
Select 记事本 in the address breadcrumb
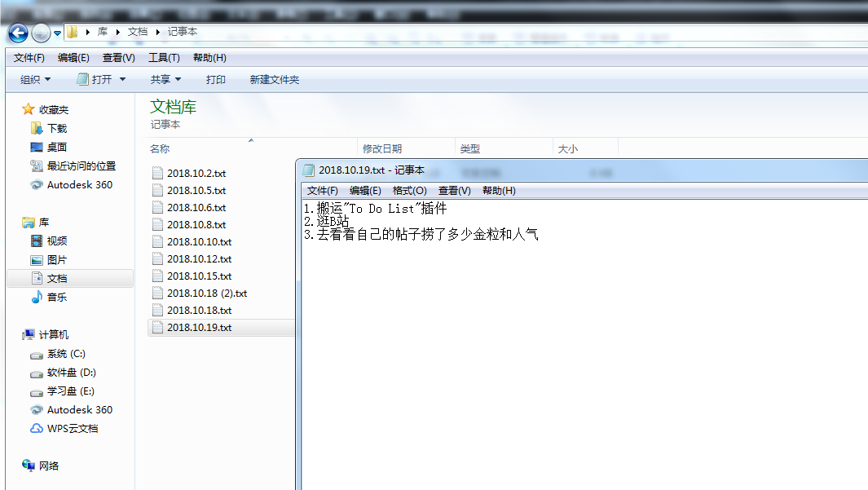(182, 32)
